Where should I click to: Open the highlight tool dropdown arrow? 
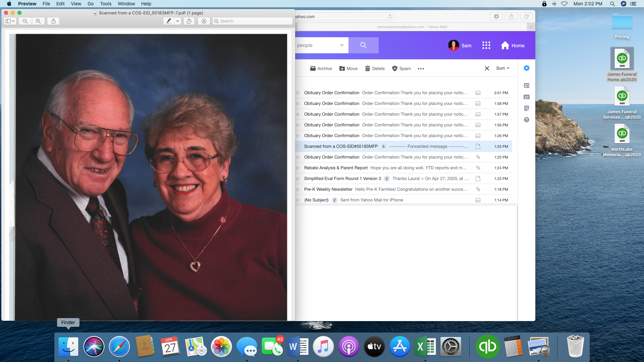[x=178, y=21]
